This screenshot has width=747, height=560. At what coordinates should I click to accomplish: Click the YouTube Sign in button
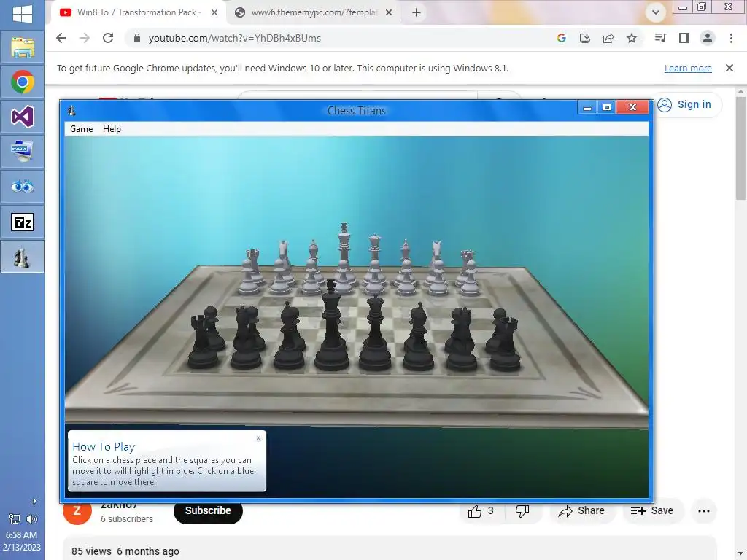coord(686,105)
